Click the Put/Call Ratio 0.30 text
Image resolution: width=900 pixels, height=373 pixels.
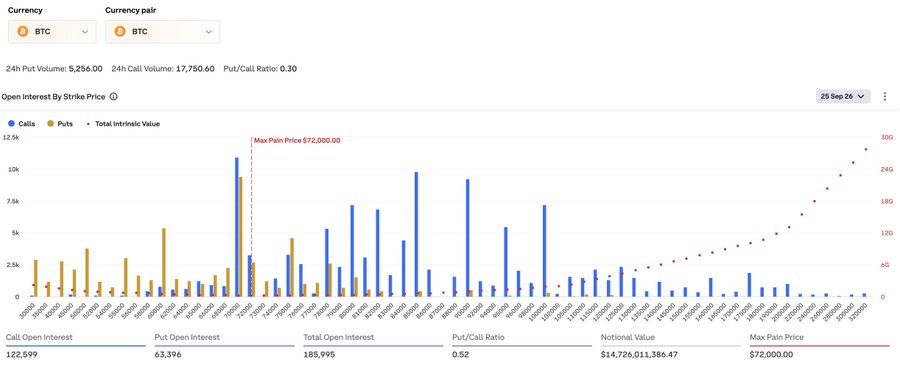[x=260, y=69]
